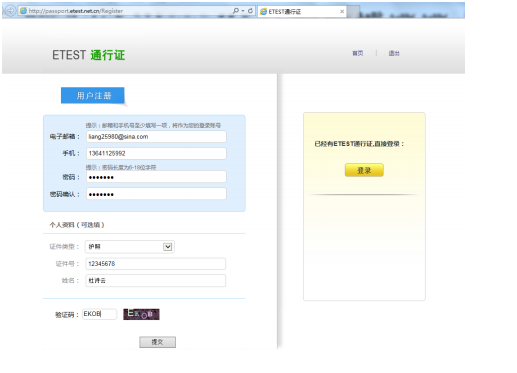Click the refresh icon in address bar
The height and width of the screenshot is (373, 517).
(x=250, y=11)
